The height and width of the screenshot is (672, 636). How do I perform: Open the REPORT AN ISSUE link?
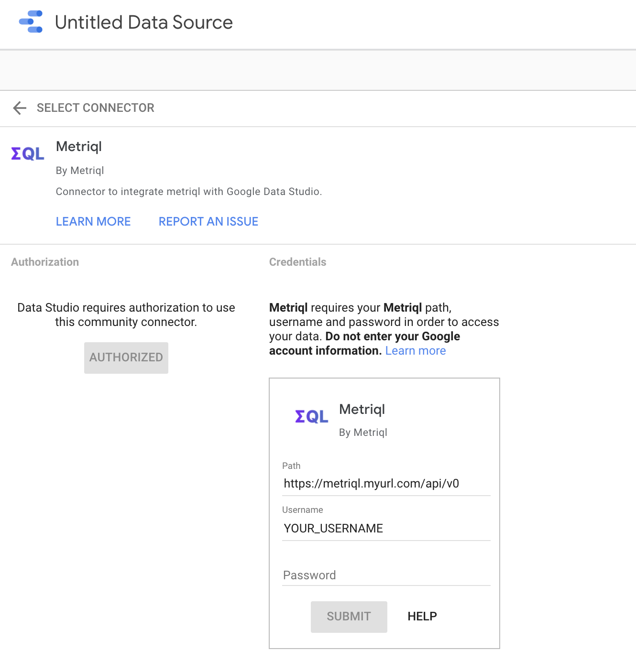coord(208,222)
